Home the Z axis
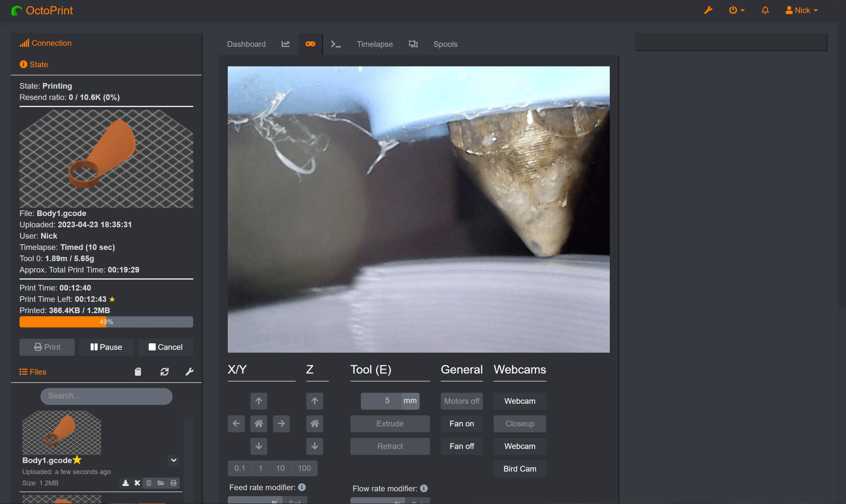This screenshot has width=846, height=504. [315, 424]
